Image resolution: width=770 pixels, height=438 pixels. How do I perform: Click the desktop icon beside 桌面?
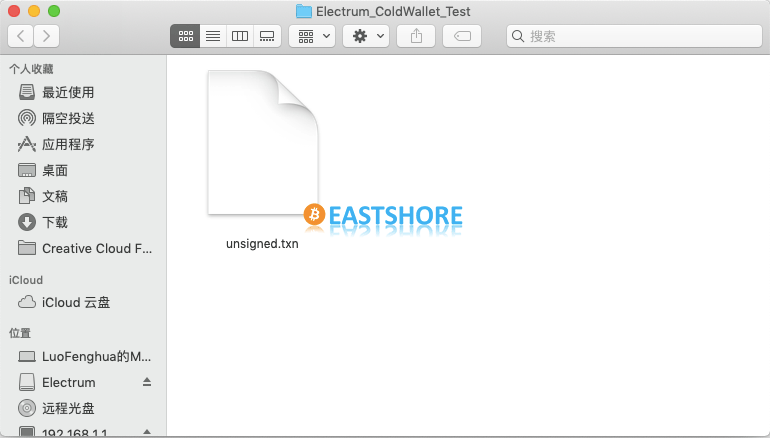[27, 170]
